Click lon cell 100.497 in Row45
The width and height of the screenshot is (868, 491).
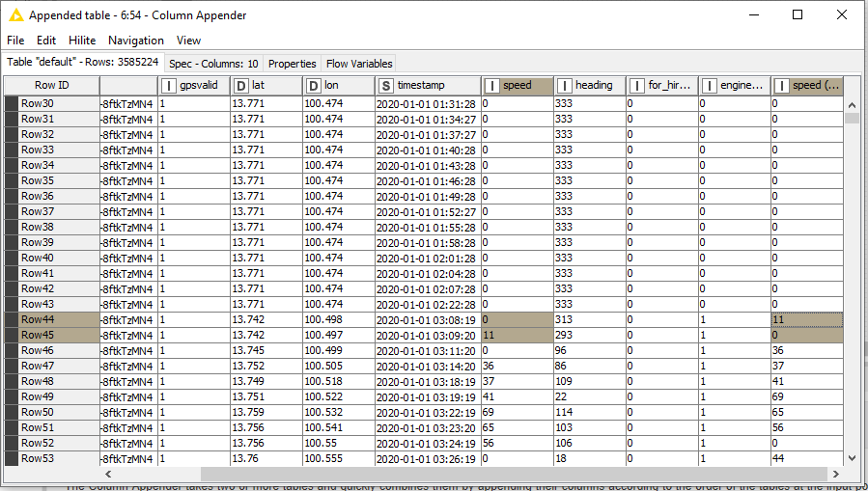pos(339,335)
